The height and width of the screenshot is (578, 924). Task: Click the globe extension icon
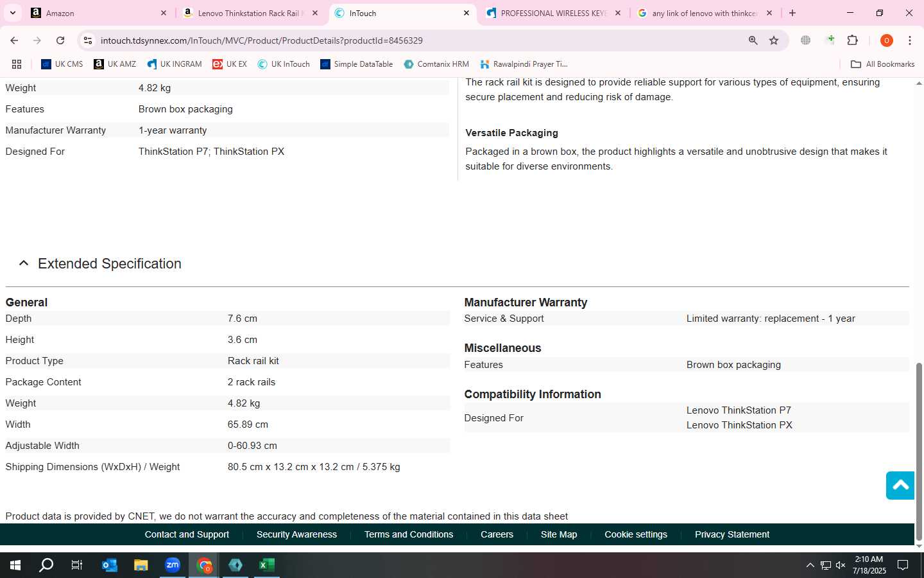[805, 40]
